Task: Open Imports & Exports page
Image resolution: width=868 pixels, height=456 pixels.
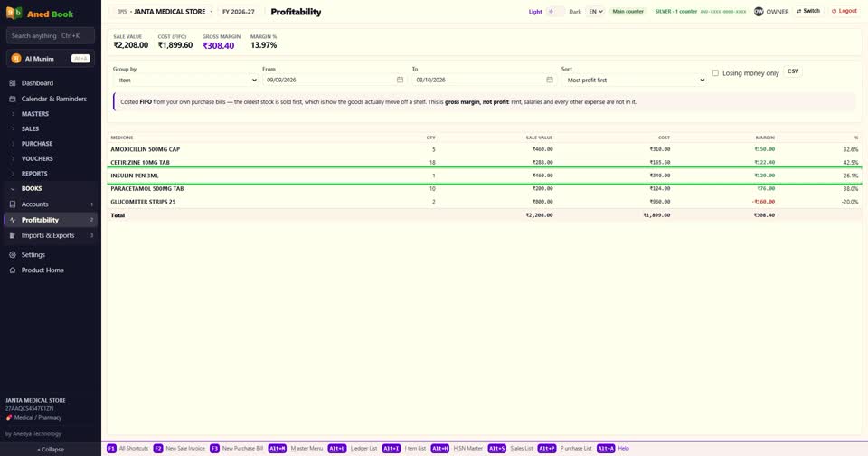Action: (x=51, y=235)
